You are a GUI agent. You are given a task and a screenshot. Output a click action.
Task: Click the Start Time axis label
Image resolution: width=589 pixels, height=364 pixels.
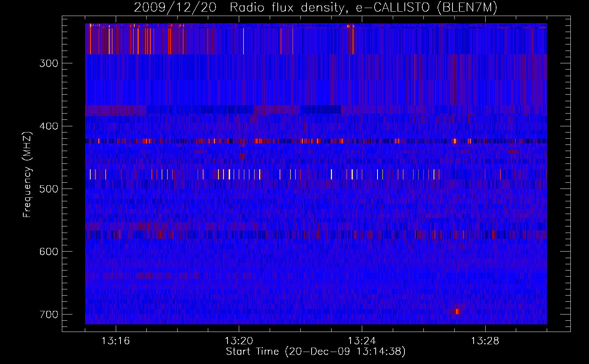point(316,352)
